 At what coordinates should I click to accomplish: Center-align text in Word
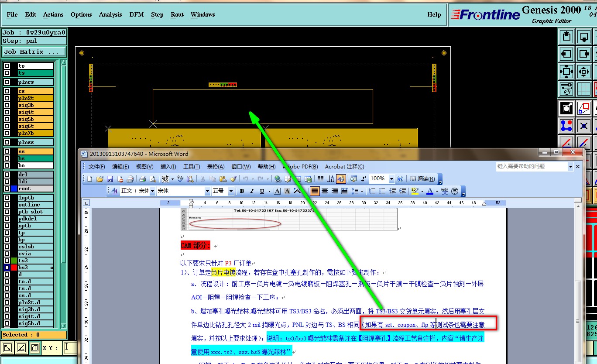[325, 191]
